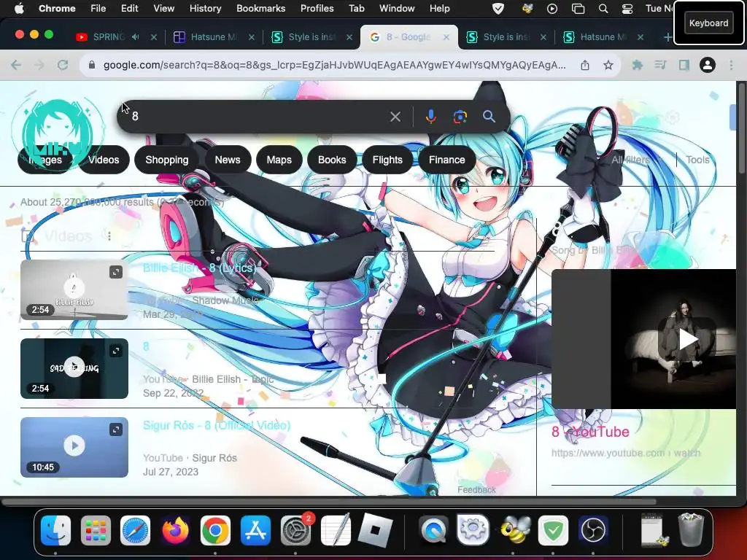Image resolution: width=747 pixels, height=560 pixels.
Task: Filter results by Shopping
Action: tap(167, 160)
